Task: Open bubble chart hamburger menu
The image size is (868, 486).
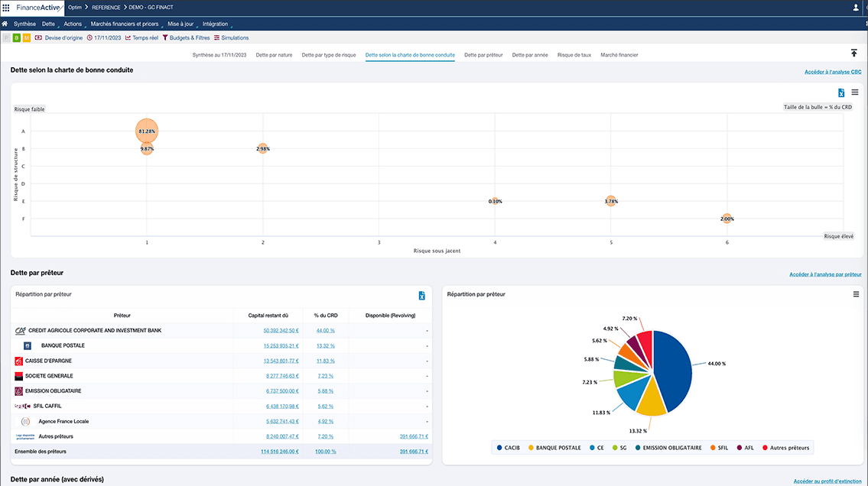Action: (855, 92)
